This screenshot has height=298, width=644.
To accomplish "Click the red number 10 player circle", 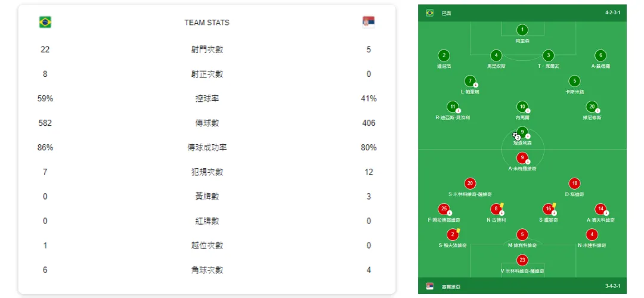I will [574, 184].
